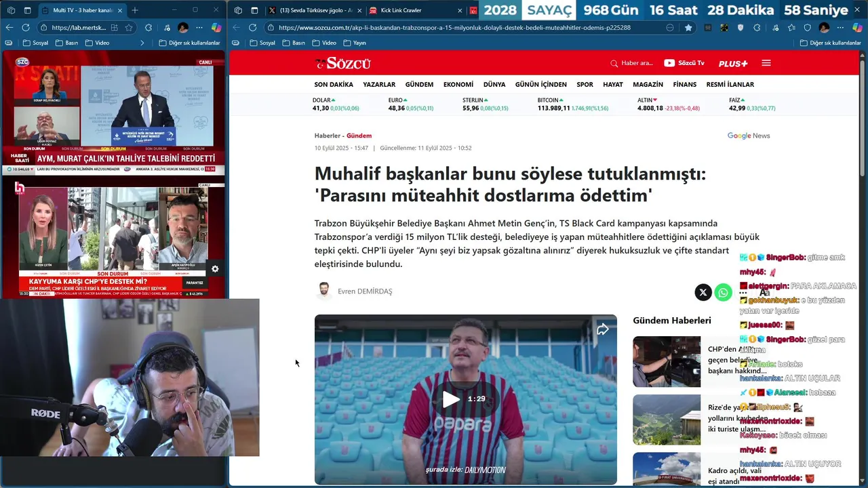
Task: Open workspaces icon in the Multi TV browser window
Action: pyautogui.click(x=10, y=10)
